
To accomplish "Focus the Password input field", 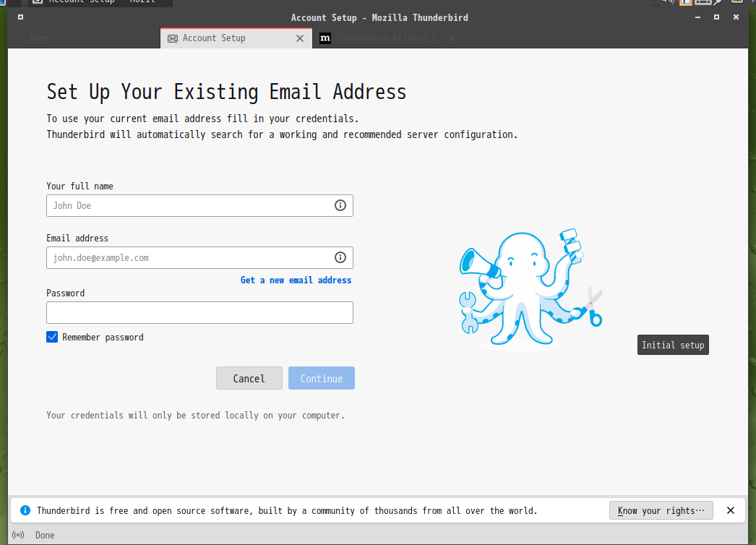I will [199, 312].
